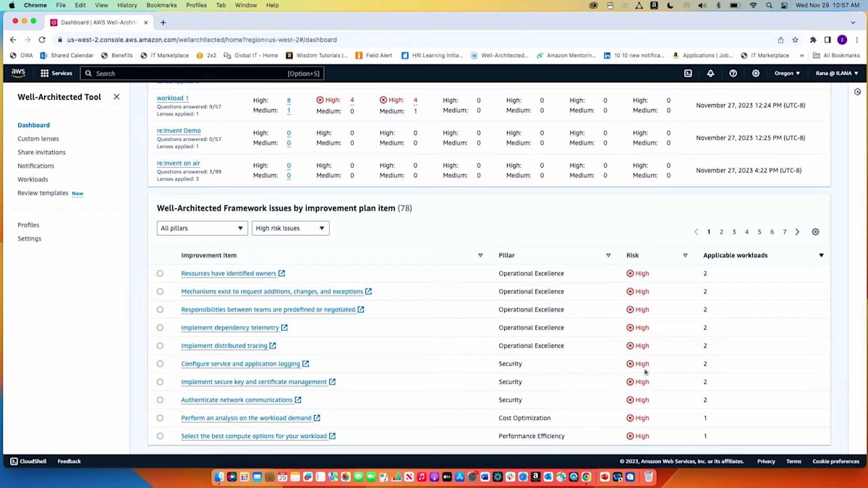
Task: Click Chrome back navigation arrow
Action: click(13, 40)
